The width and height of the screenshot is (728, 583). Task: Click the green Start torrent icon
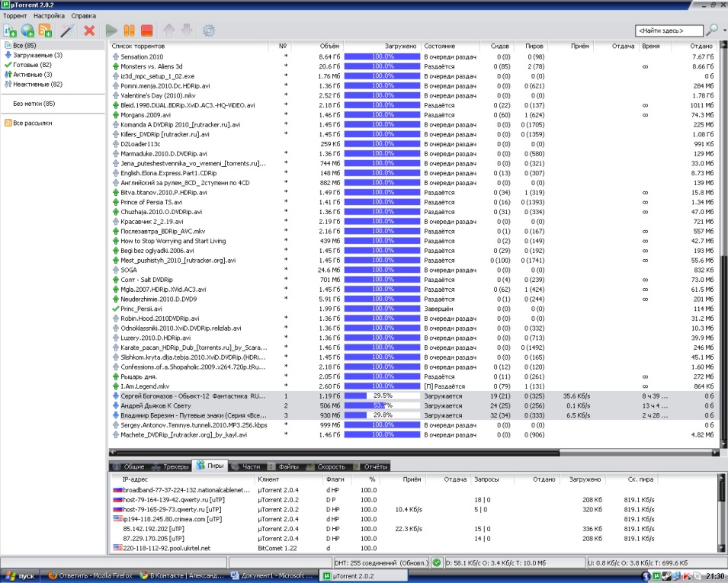point(111,30)
